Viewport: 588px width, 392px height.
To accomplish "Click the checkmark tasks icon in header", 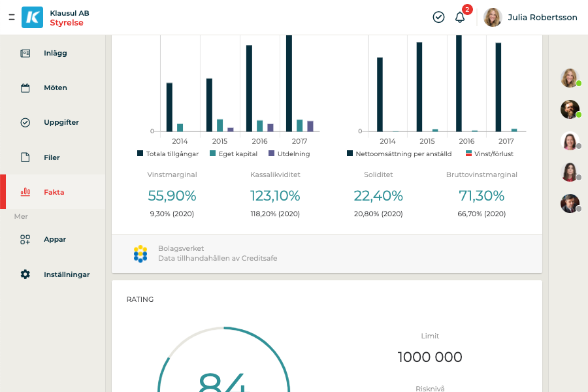I will tap(438, 17).
